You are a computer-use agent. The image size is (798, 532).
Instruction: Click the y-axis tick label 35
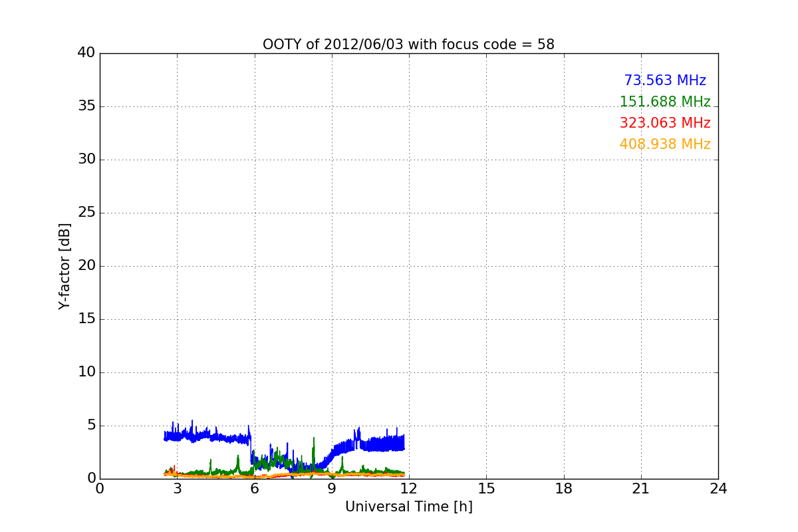click(x=86, y=106)
